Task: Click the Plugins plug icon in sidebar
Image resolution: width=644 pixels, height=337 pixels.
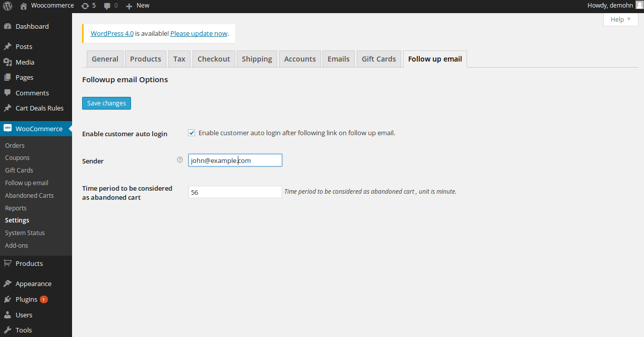Action: [8, 299]
